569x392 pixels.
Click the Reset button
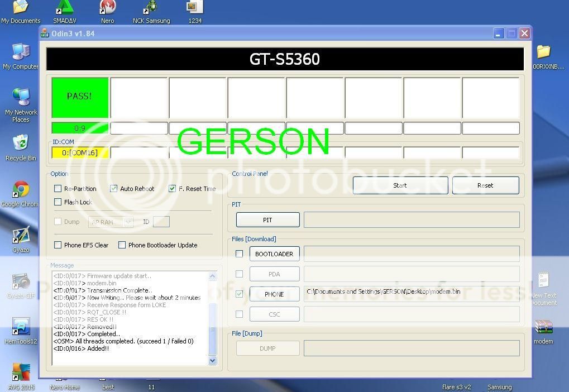coord(485,185)
